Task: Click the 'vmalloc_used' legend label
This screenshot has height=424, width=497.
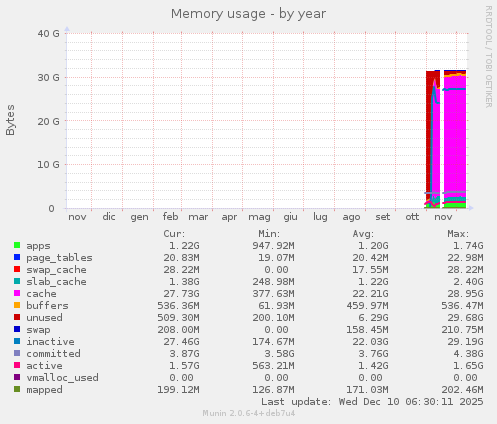Action: pyautogui.click(x=62, y=378)
